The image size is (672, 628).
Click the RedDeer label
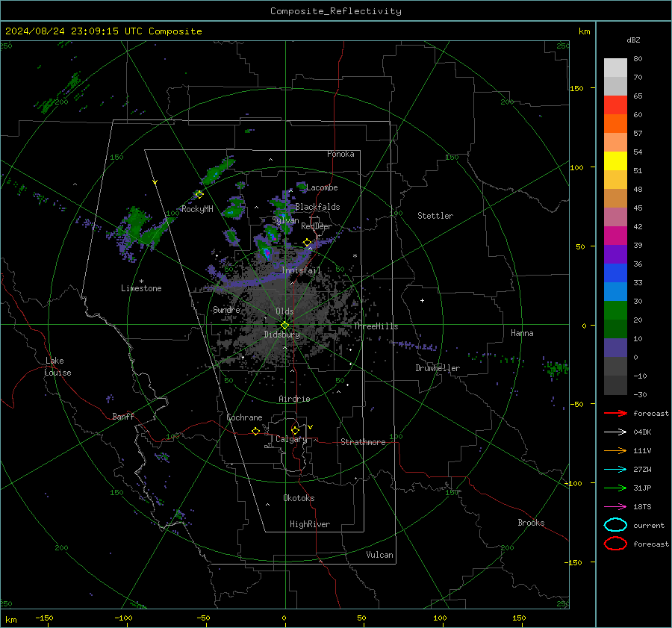coord(317,226)
